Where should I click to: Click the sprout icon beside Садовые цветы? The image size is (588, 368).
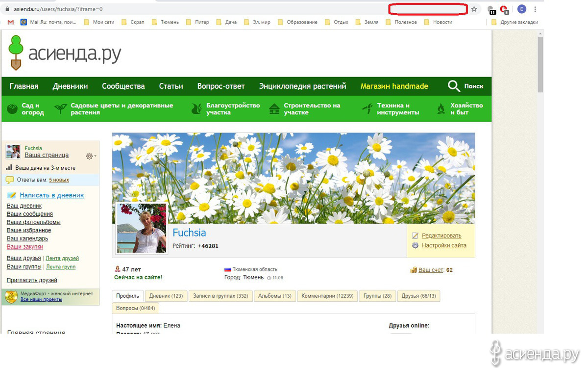click(61, 108)
